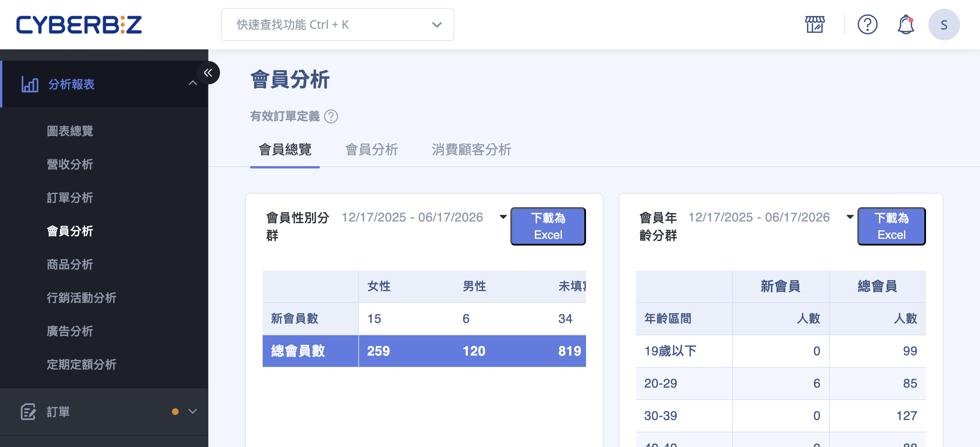Open 行銷活動分析 in the sidebar
Image resolution: width=980 pixels, height=447 pixels.
pyautogui.click(x=81, y=298)
